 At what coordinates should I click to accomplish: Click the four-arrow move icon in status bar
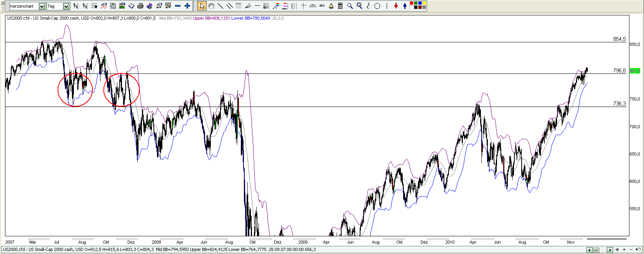pos(617,249)
